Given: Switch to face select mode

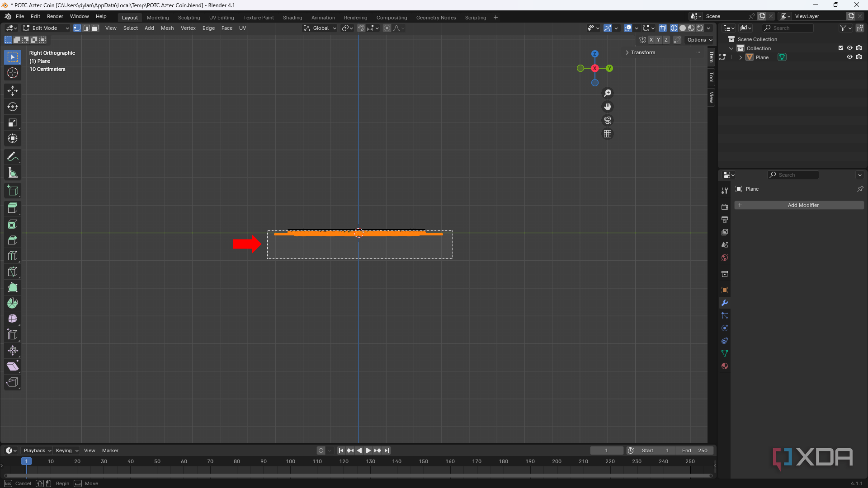Looking at the screenshot, I should tap(95, 28).
